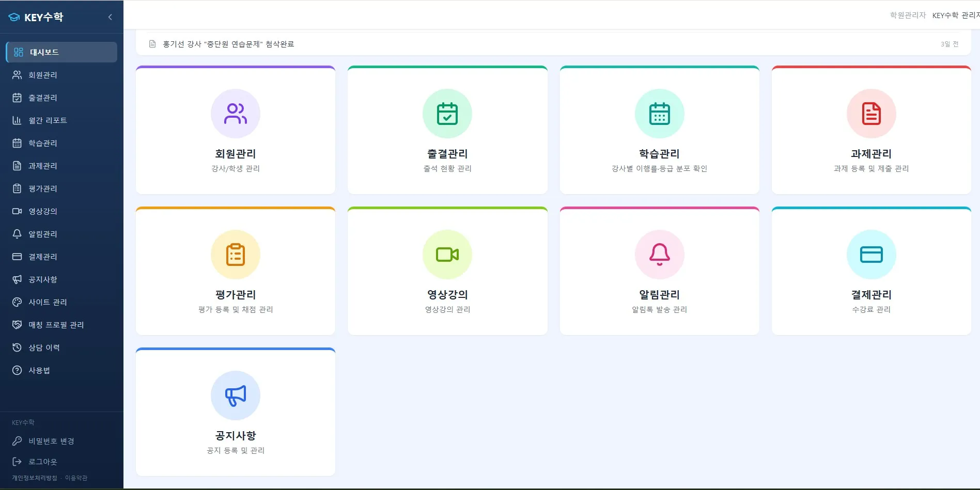Click the 비밀번호 변경 link
The image size is (980, 490).
click(51, 441)
